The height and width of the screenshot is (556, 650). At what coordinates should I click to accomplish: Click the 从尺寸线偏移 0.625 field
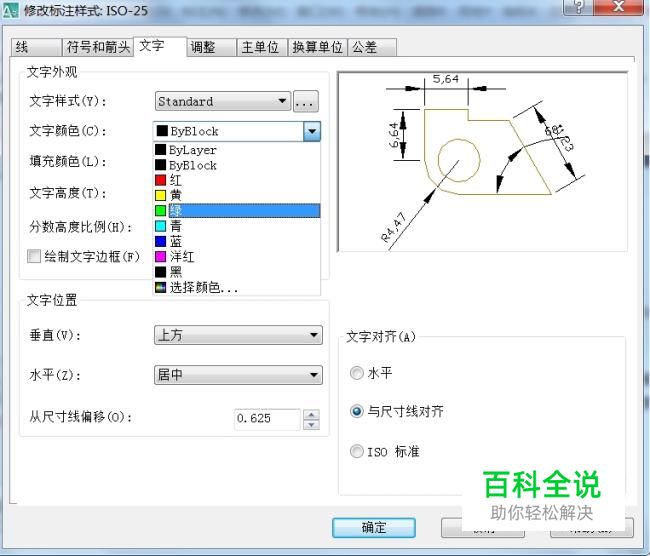(x=267, y=419)
